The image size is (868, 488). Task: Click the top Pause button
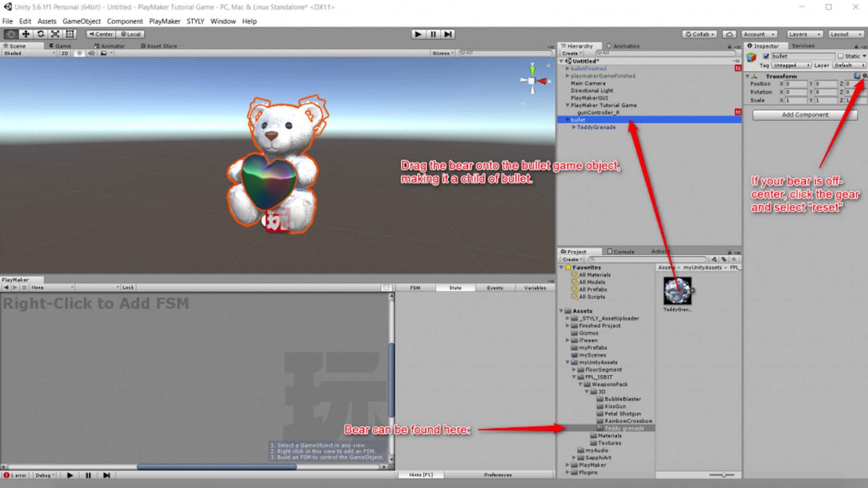(433, 34)
